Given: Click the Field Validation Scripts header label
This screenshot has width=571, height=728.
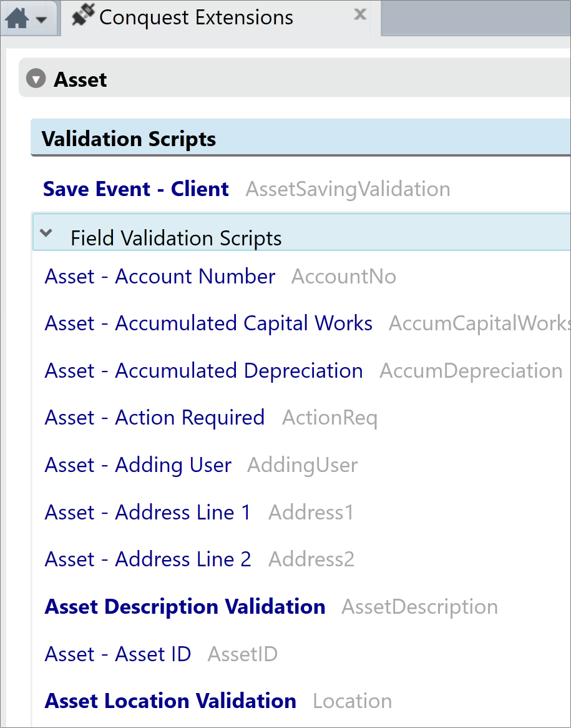Looking at the screenshot, I should (x=176, y=238).
